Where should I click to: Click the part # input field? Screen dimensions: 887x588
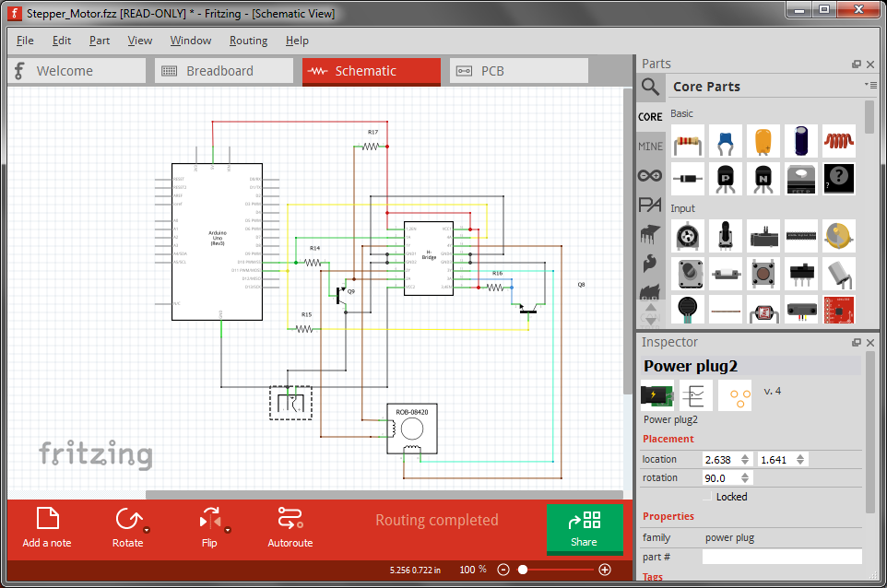(782, 557)
